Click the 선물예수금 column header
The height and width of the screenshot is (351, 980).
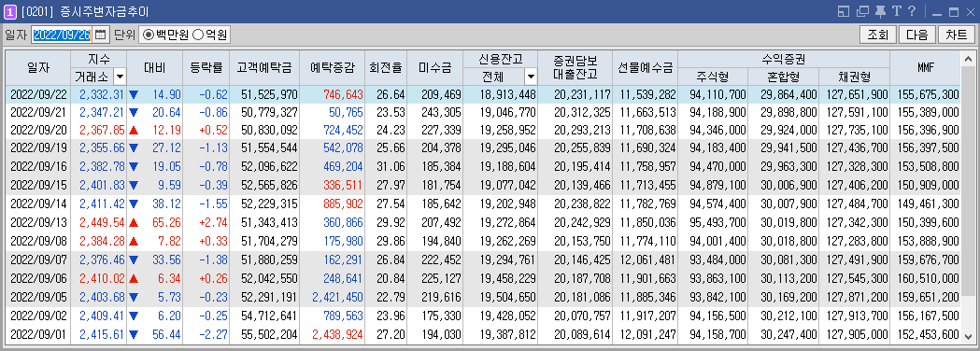(645, 68)
